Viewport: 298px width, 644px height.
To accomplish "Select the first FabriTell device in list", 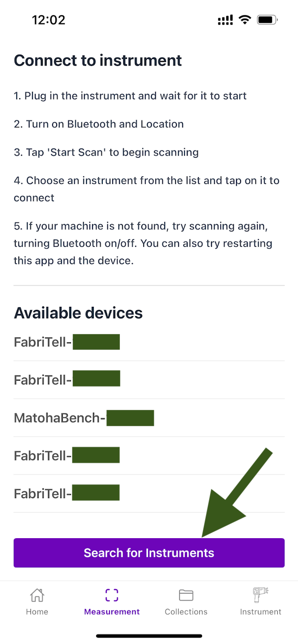I will 66,342.
